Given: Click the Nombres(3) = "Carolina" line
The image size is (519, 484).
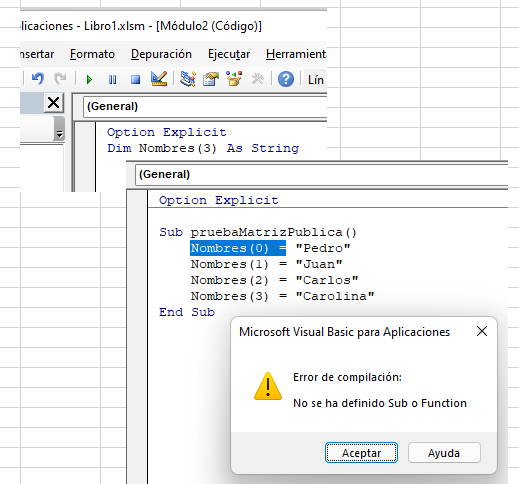Looking at the screenshot, I should [282, 296].
